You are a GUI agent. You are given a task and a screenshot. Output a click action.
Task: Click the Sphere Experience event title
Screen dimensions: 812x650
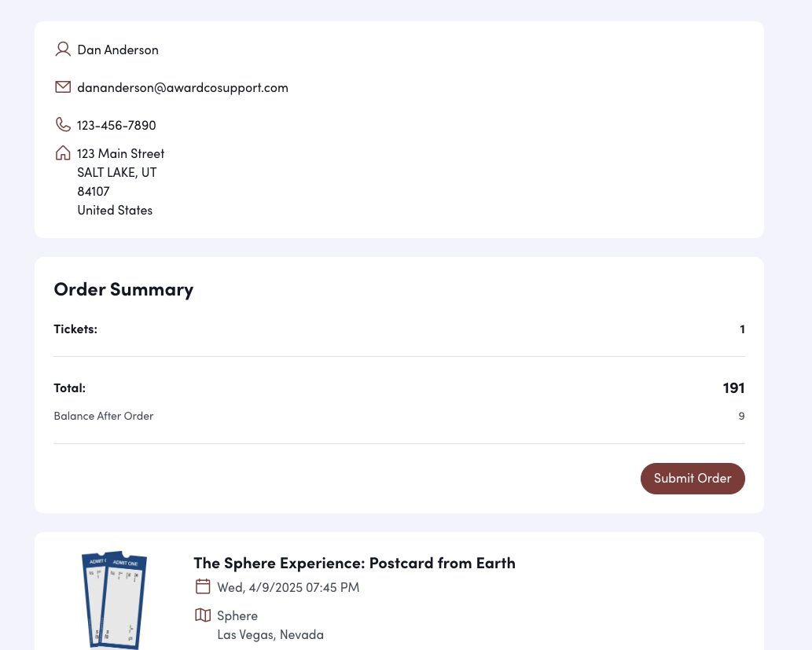pos(355,563)
